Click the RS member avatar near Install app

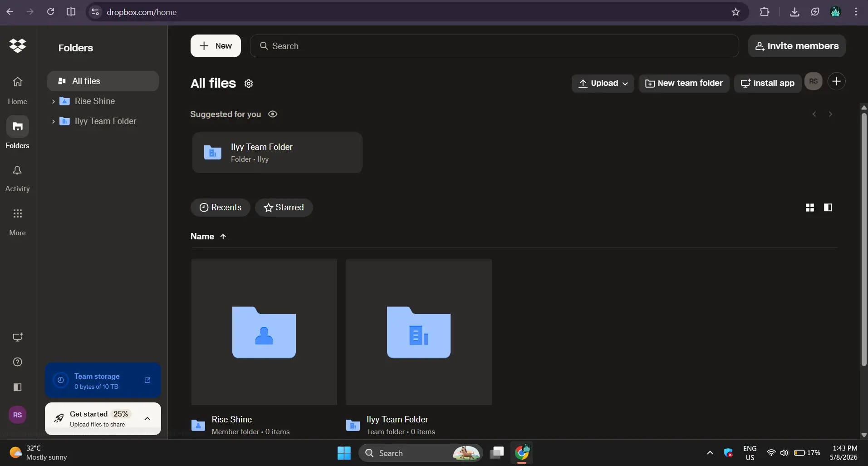814,81
